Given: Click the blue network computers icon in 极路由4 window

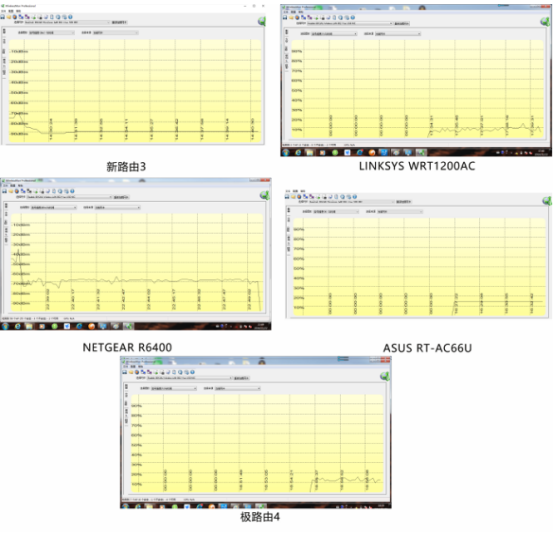Looking at the screenshot, I should [143, 372].
